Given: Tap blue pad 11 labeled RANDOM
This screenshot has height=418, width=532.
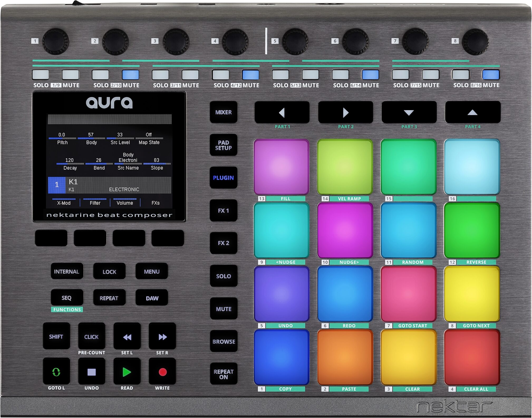Looking at the screenshot, I should tap(409, 230).
